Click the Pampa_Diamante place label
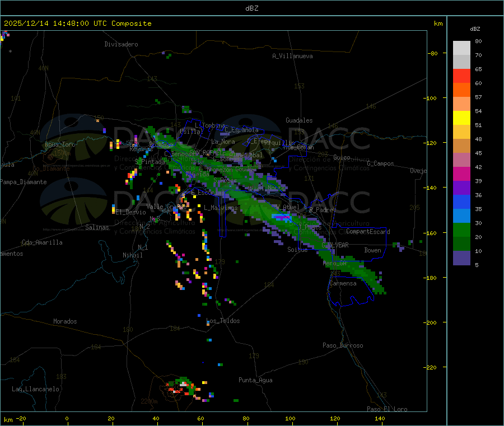Image resolution: width=504 pixels, height=426 pixels. 24,182
